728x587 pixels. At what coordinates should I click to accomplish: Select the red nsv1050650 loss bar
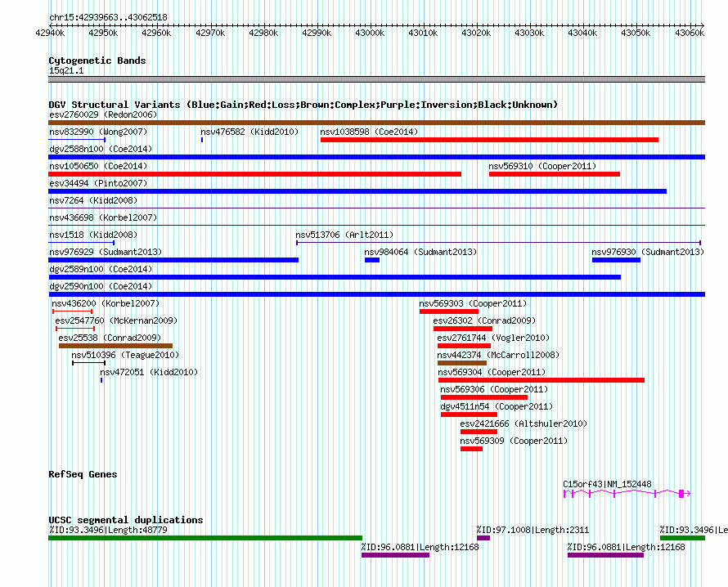[x=255, y=174]
